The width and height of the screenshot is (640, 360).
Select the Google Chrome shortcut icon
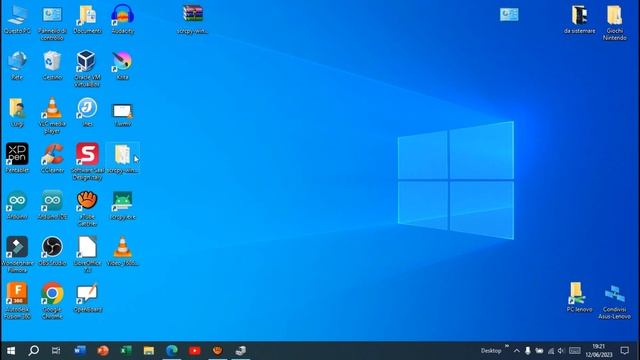point(52,293)
